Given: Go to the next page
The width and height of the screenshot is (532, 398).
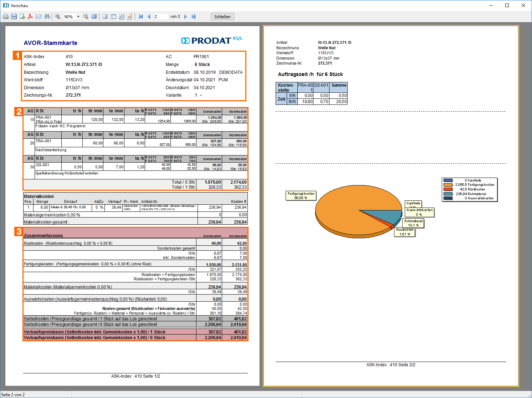Looking at the screenshot, I should (x=185, y=16).
